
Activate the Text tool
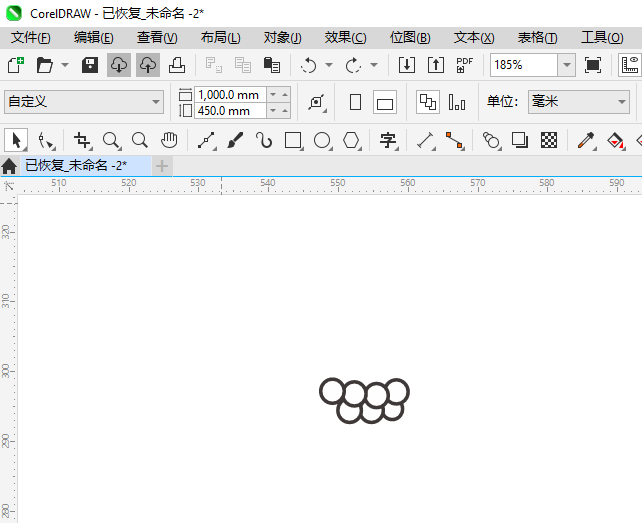tap(388, 140)
